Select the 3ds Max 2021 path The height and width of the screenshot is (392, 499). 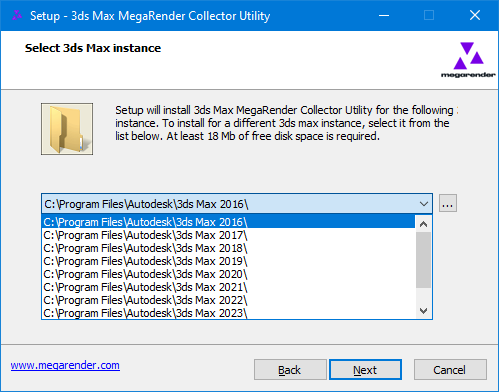(x=228, y=287)
